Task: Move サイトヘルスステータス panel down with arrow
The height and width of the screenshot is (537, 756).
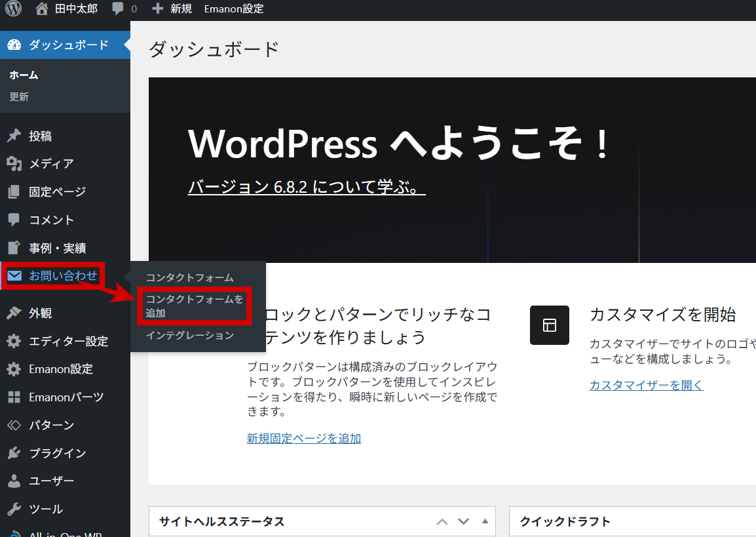Action: [x=463, y=521]
